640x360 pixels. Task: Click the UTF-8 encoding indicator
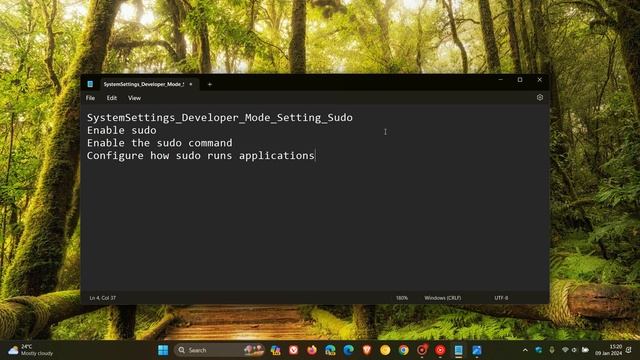pos(501,298)
